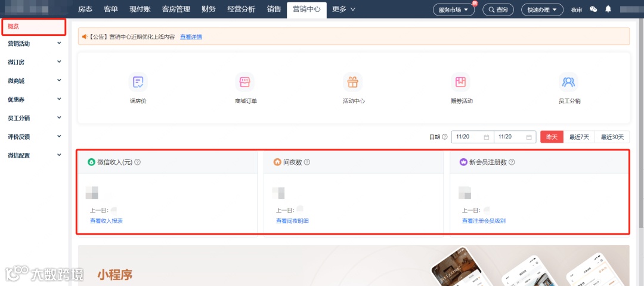
Task: Click the announcement speaker icon
Action: pos(85,36)
